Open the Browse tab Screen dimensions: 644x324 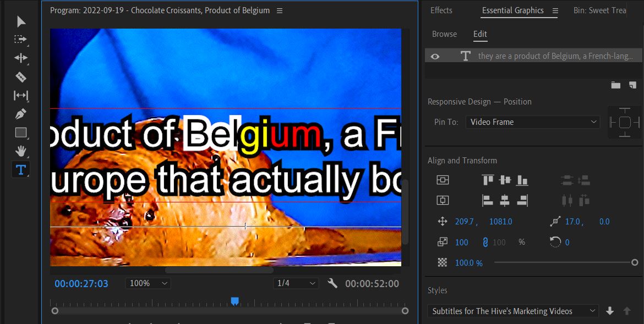(444, 34)
